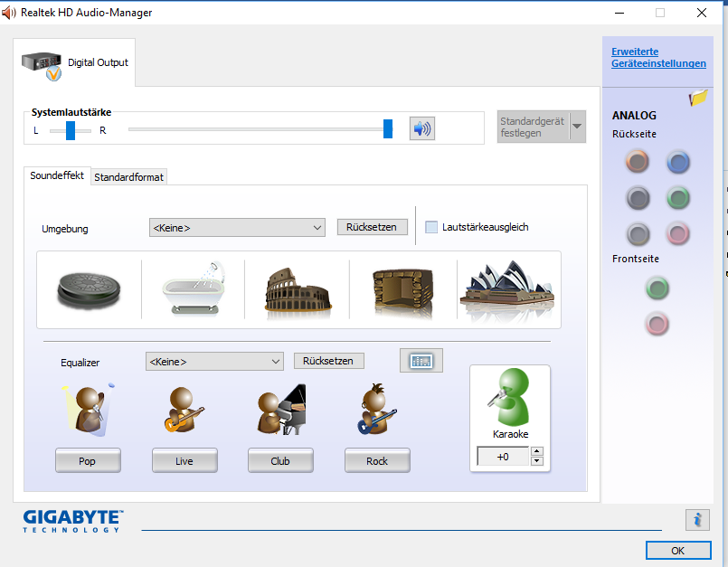
Task: Click the Digital Output device icon
Action: point(42,65)
